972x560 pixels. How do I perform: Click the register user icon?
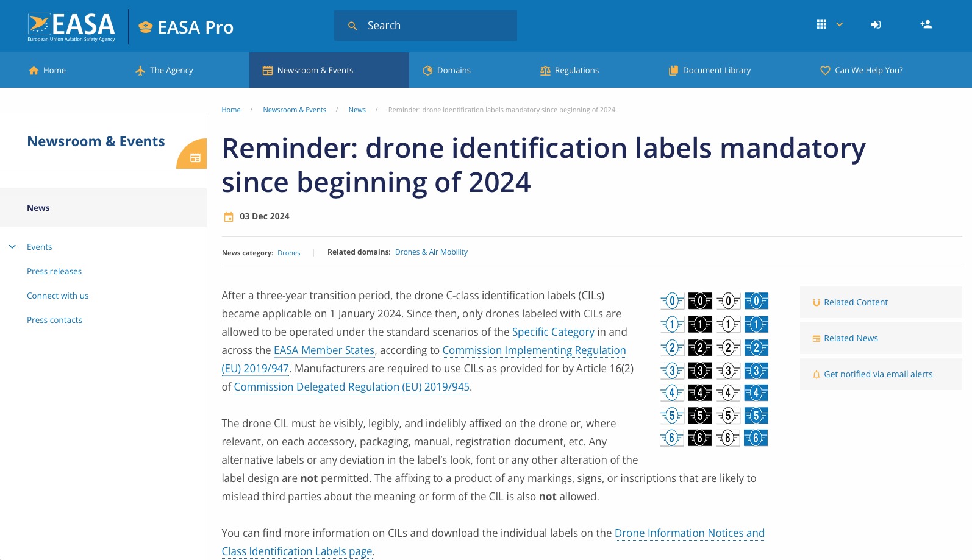[926, 24]
